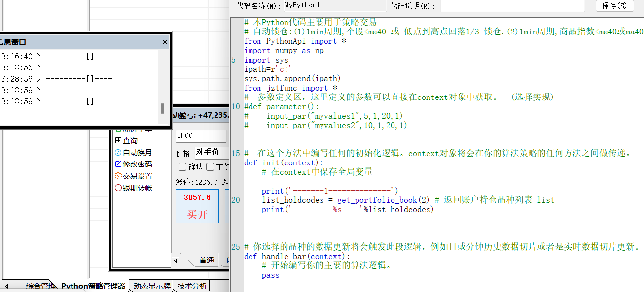Click the 'from jztfunc import *' line

pyautogui.click(x=290, y=88)
